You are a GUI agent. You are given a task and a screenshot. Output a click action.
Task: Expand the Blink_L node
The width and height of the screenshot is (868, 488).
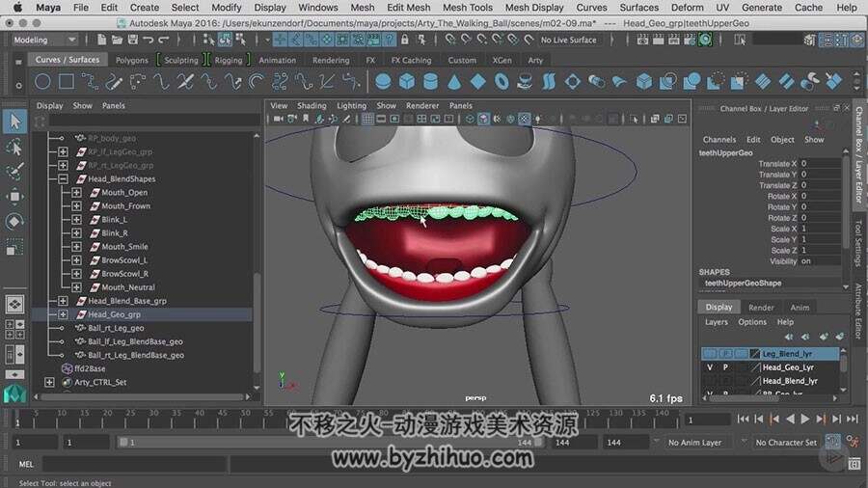pos(76,219)
